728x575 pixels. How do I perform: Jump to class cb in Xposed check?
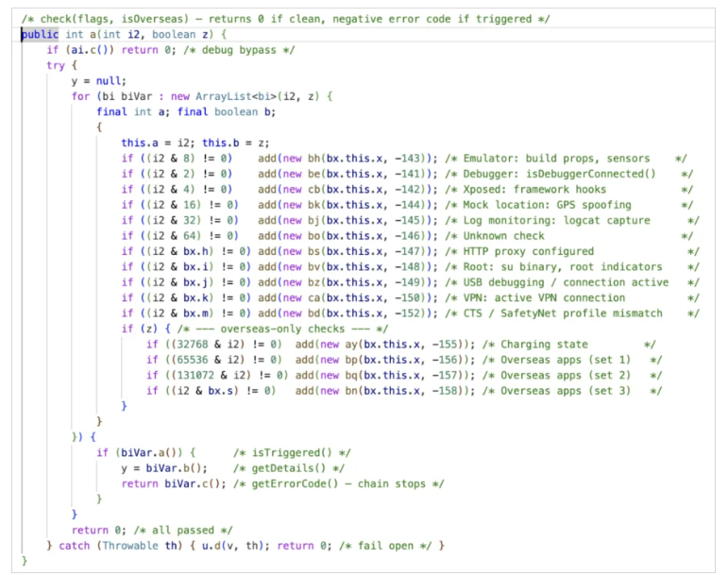click(x=313, y=189)
